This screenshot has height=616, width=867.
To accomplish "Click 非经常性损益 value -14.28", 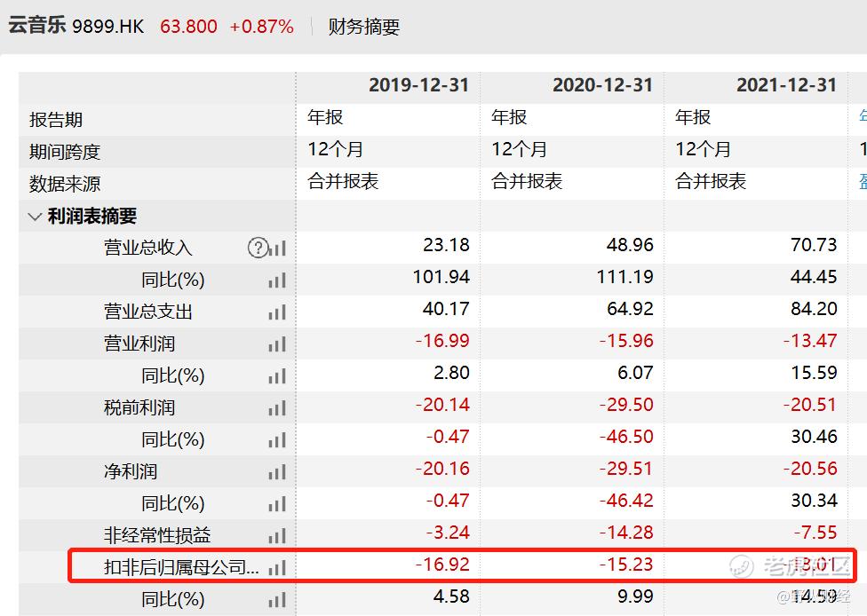I will [626, 533].
